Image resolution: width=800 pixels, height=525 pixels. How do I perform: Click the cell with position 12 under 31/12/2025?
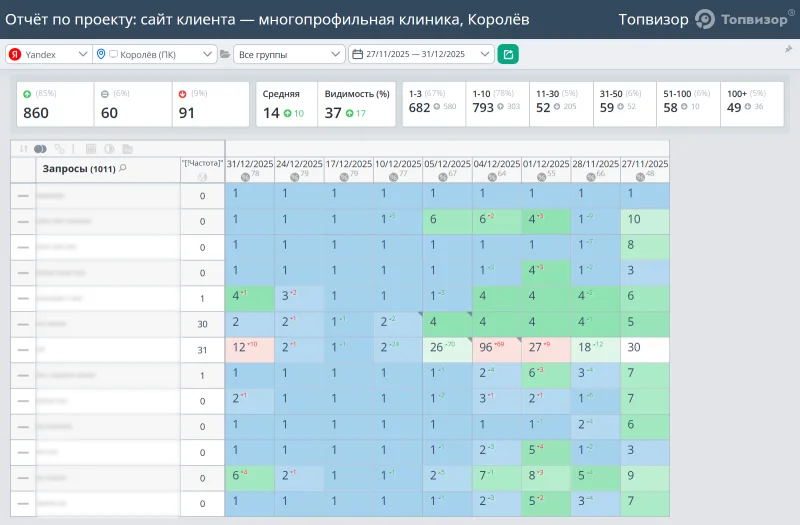coord(250,349)
